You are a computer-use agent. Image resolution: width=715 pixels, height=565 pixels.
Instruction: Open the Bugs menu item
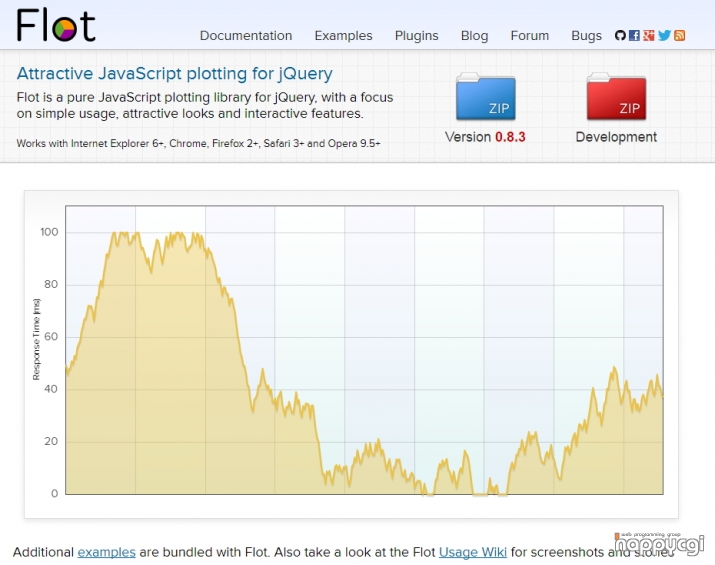(586, 36)
